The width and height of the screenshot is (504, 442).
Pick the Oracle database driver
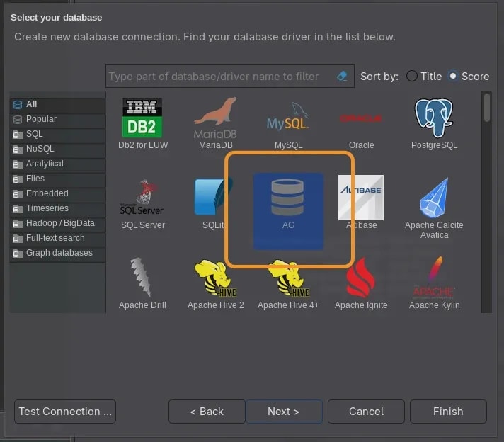point(361,118)
